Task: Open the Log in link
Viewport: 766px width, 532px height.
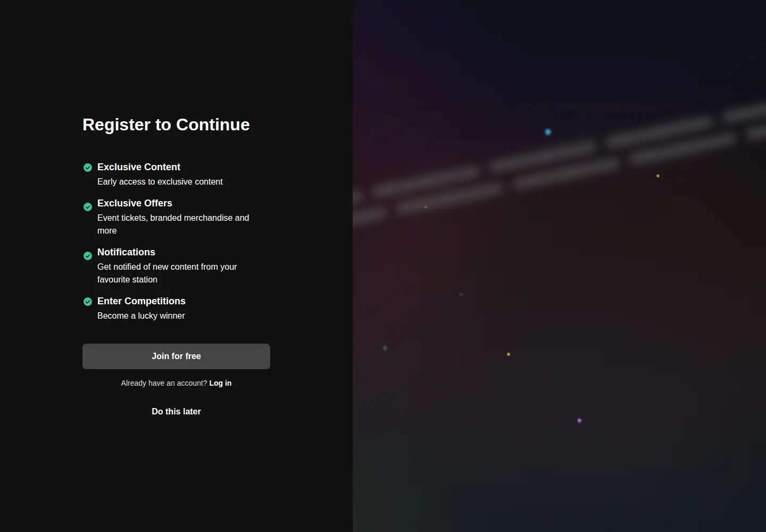Action: (x=220, y=383)
